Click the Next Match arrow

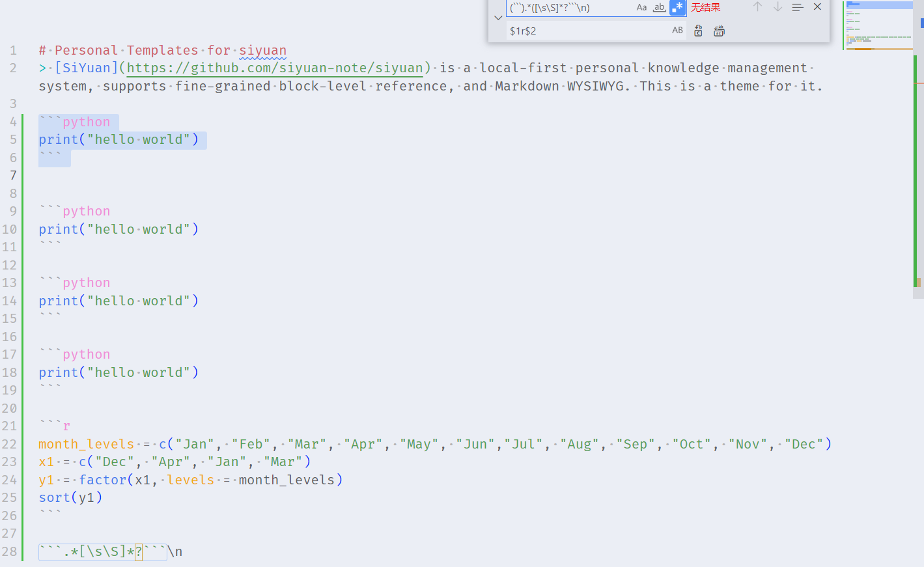[777, 8]
